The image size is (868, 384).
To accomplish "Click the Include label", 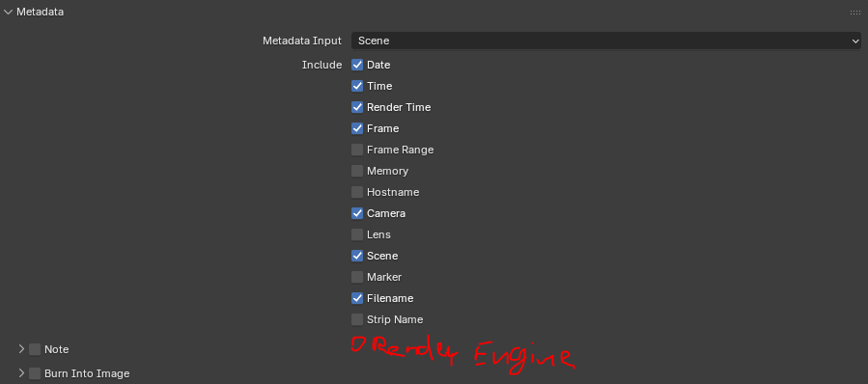I will 322,65.
